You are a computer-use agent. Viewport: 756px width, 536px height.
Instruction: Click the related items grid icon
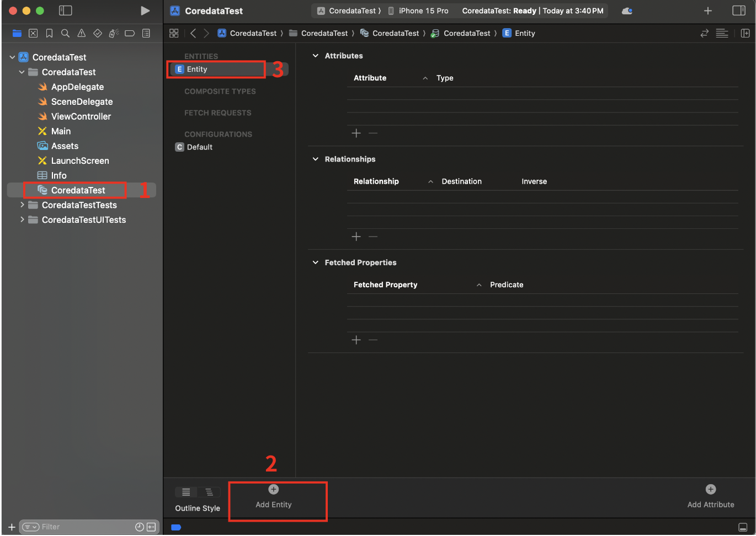point(174,33)
